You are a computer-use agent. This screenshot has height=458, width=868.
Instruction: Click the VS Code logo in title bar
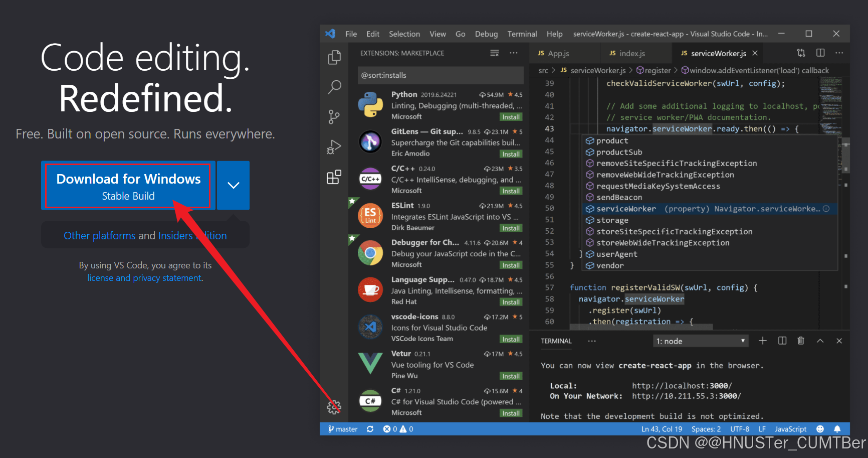330,34
